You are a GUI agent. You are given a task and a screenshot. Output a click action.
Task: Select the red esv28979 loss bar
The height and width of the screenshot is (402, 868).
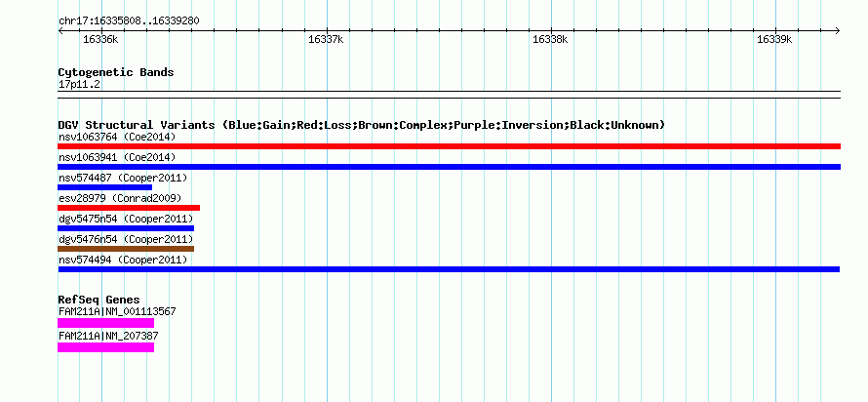129,208
